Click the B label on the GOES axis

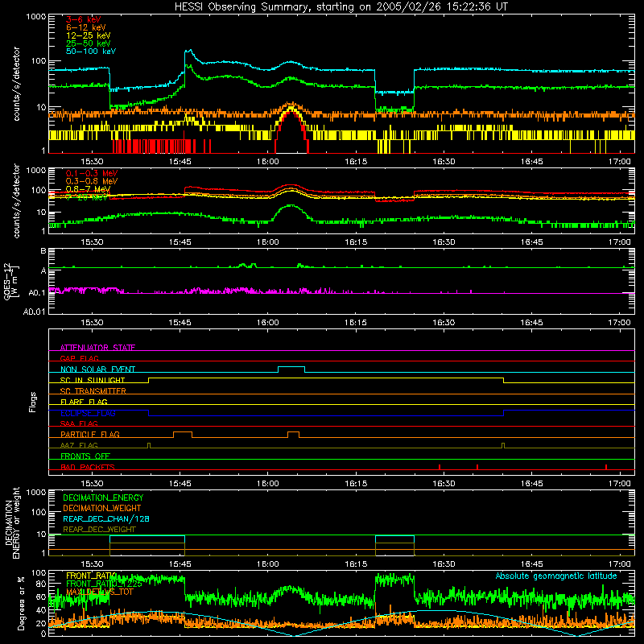click(43, 251)
